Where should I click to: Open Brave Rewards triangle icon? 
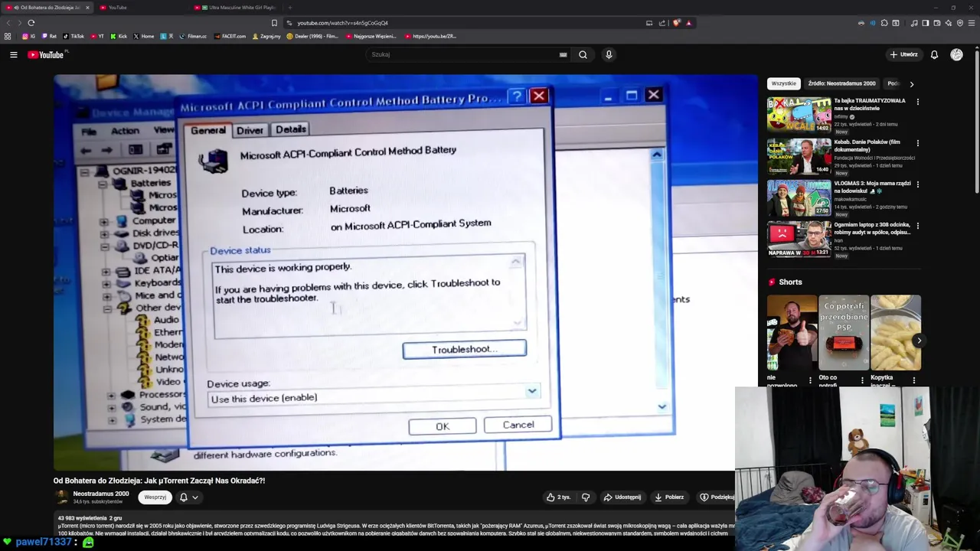pyautogui.click(x=688, y=23)
